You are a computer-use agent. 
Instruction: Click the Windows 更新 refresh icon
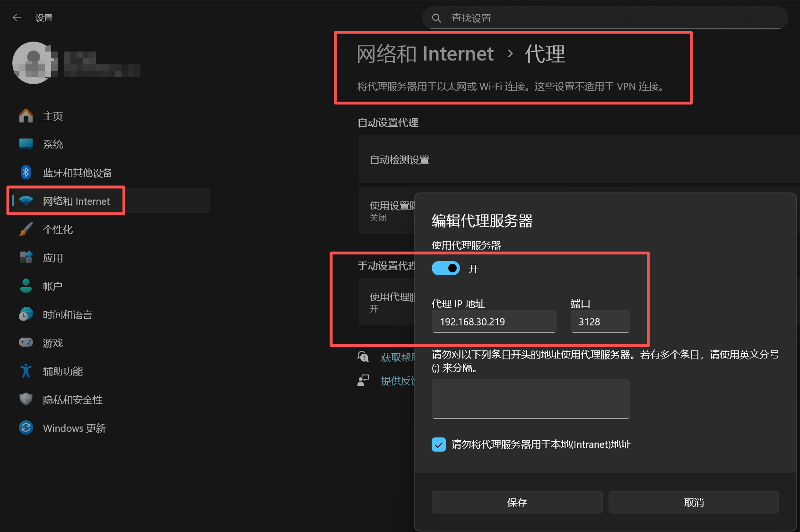(x=26, y=427)
